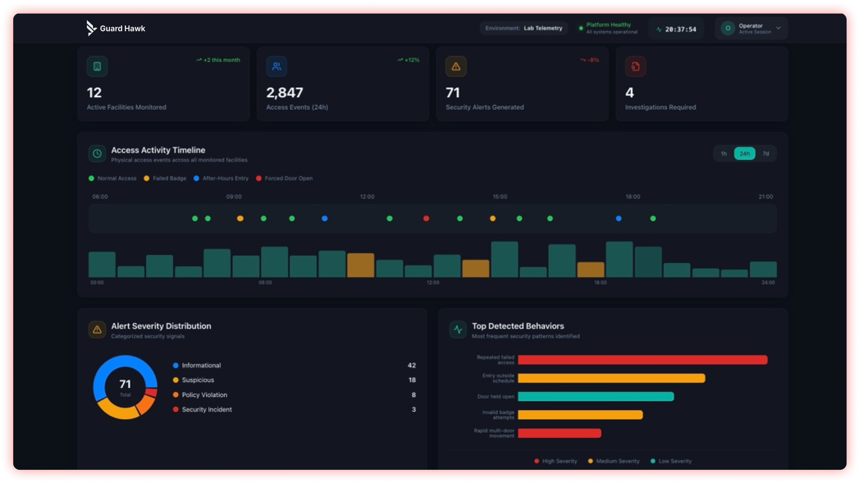Viewport: 868px width, 483px height.
Task: Click the red Investigations Required file icon
Action: click(635, 66)
